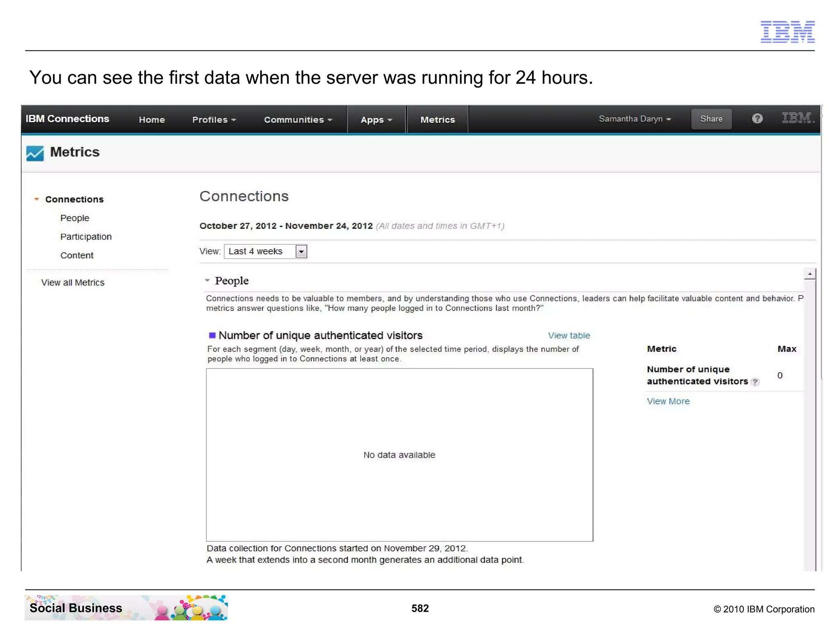Image resolution: width=840 pixels, height=630 pixels.
Task: Click the 'Data collection for Connections started' note
Action: coord(337,548)
